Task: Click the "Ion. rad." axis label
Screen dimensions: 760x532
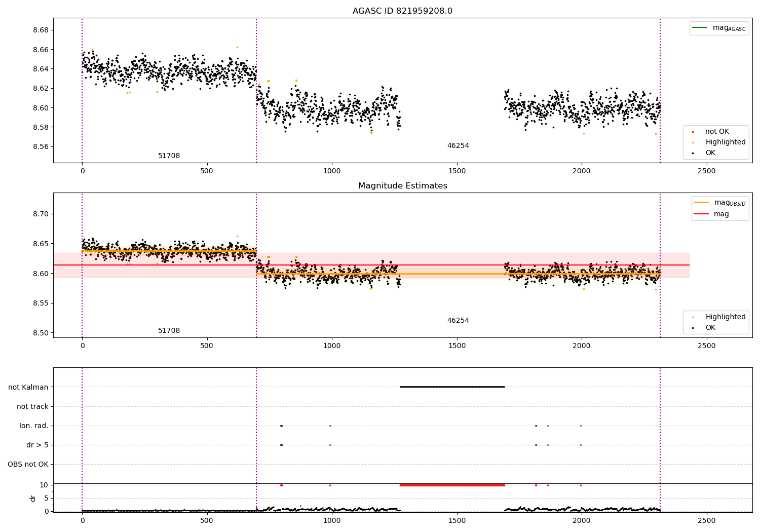Action: click(x=34, y=426)
